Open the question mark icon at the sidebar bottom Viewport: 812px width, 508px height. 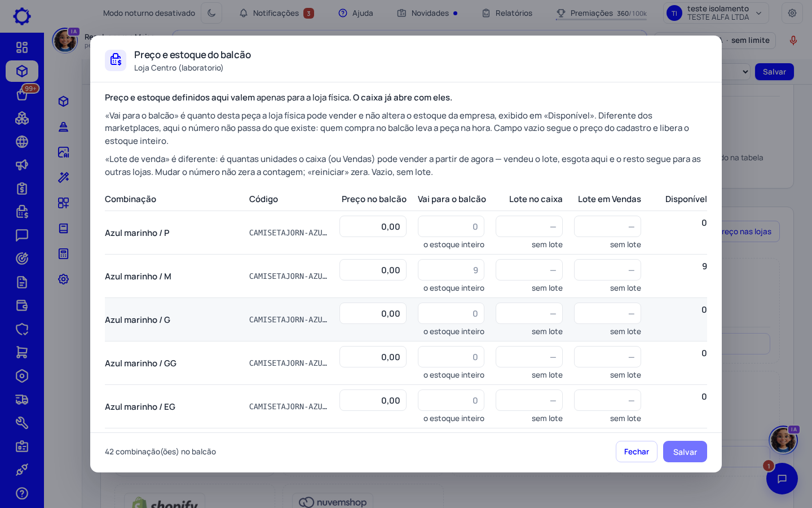click(22, 493)
